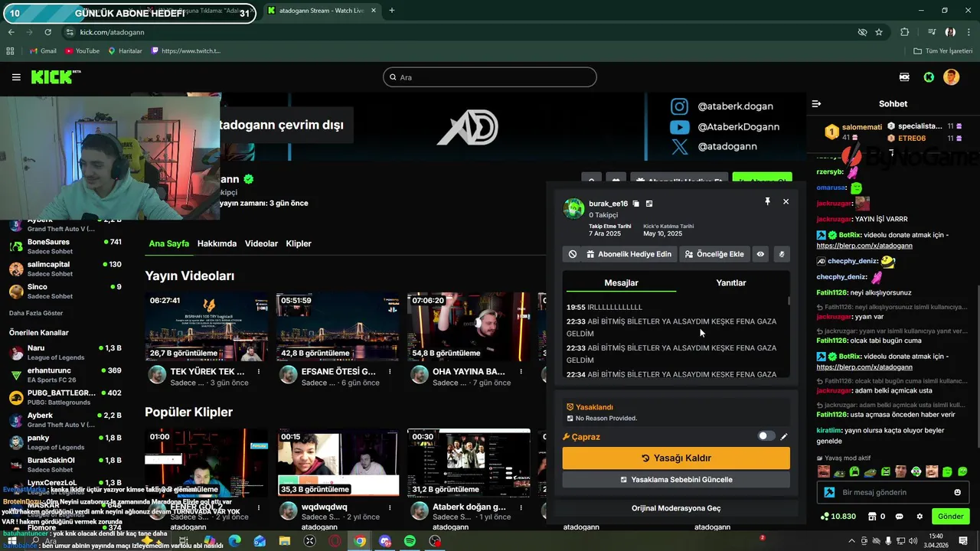The width and height of the screenshot is (980, 551).
Task: Open the Haritalar bookmark
Action: (125, 51)
